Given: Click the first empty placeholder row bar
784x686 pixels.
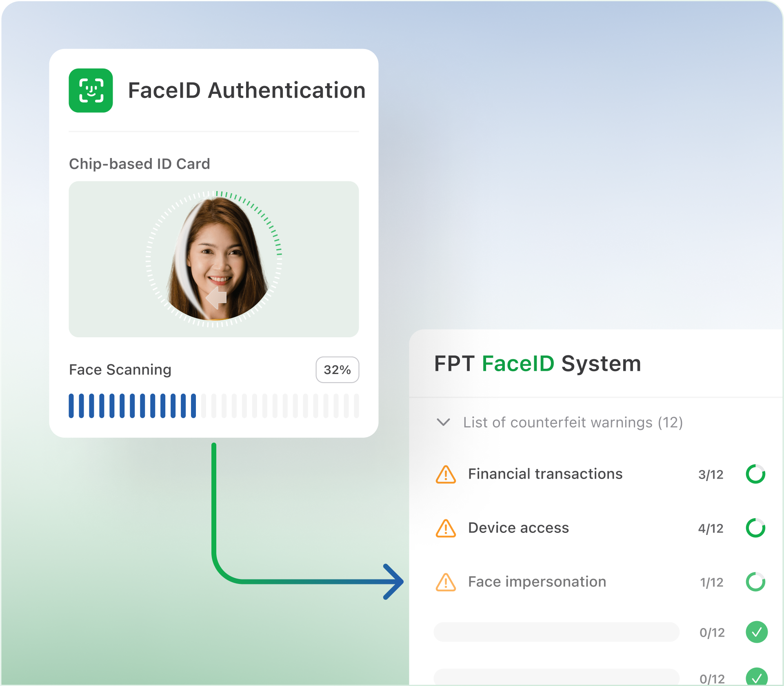Looking at the screenshot, I should 556,632.
